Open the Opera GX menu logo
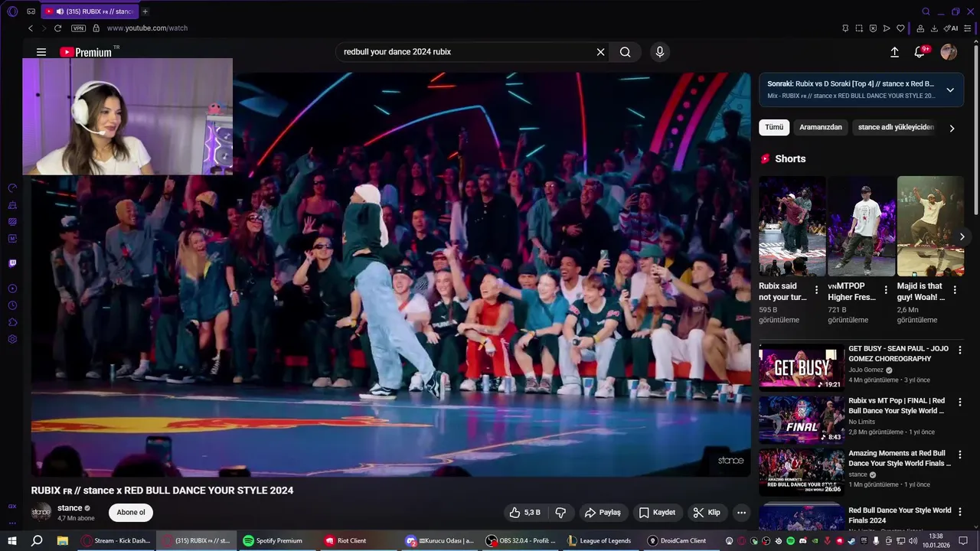The height and width of the screenshot is (551, 980). coord(12,11)
